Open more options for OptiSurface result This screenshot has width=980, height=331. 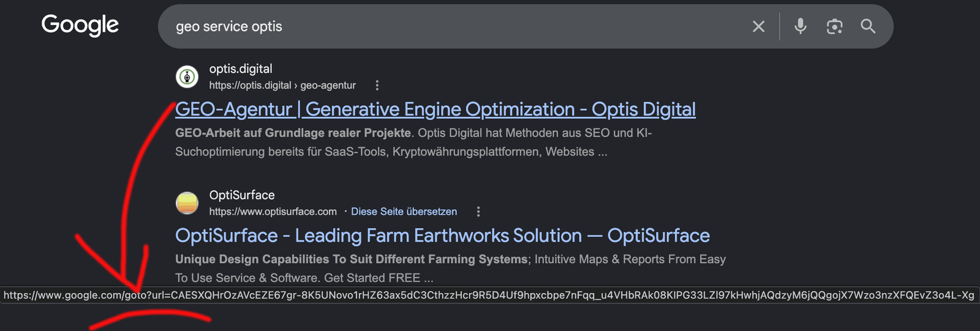click(x=478, y=211)
